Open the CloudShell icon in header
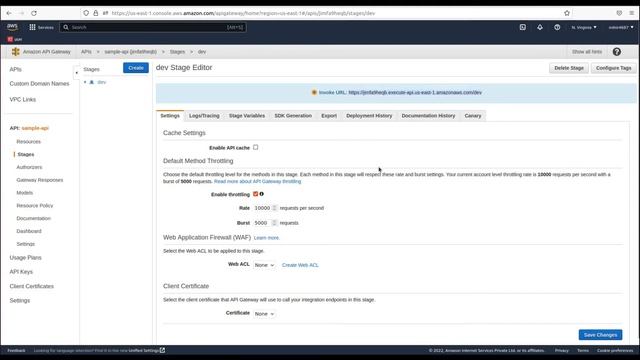 522,27
